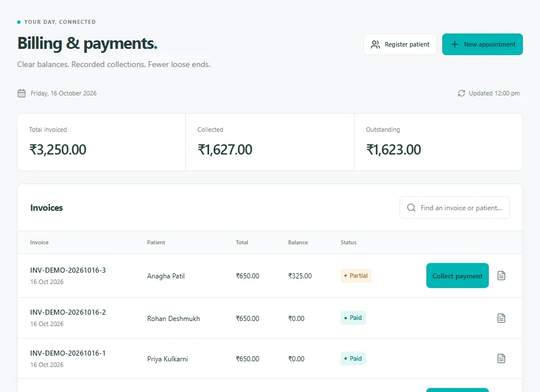Click the Balance column header
The height and width of the screenshot is (392, 540).
click(x=298, y=242)
